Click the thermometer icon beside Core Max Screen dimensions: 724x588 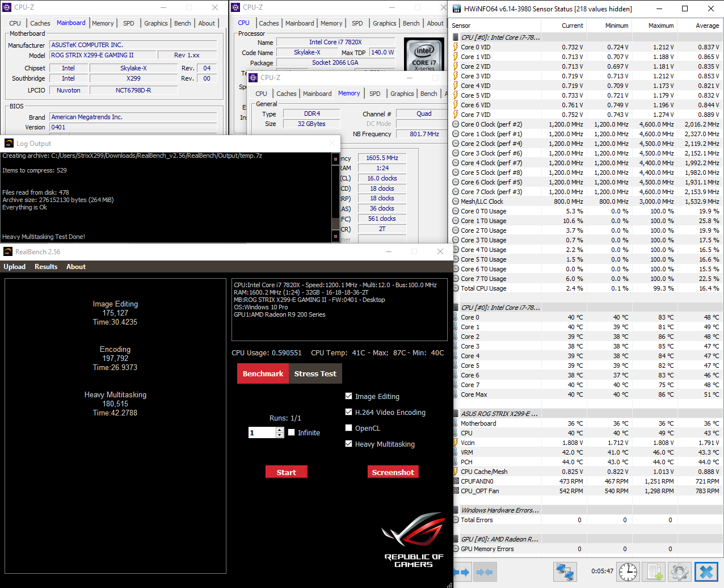(x=456, y=394)
